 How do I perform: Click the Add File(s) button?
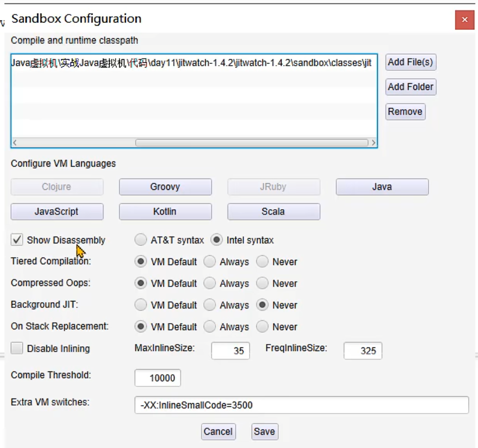tap(410, 62)
